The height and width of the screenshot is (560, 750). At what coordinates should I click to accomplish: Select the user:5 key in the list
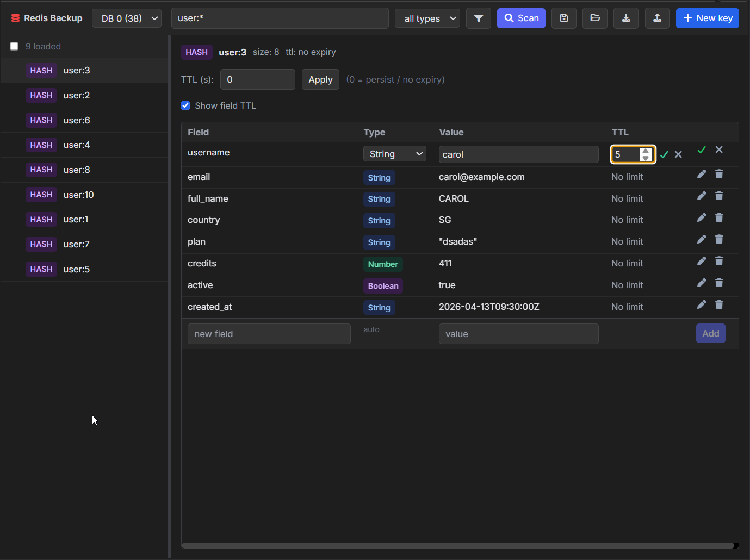pos(84,269)
